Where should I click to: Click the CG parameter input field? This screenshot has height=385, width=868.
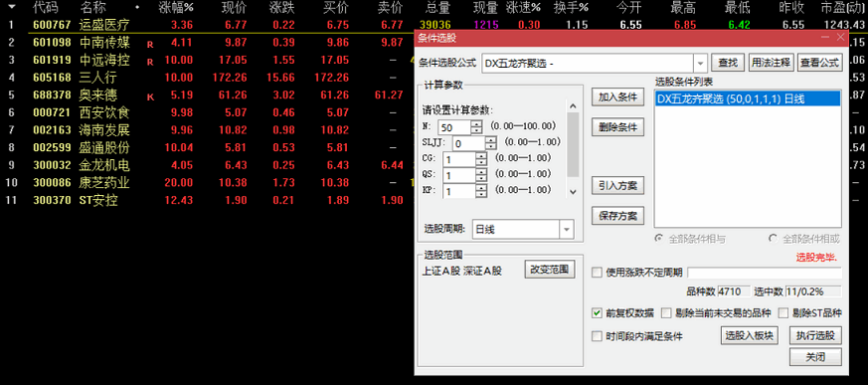point(459,159)
